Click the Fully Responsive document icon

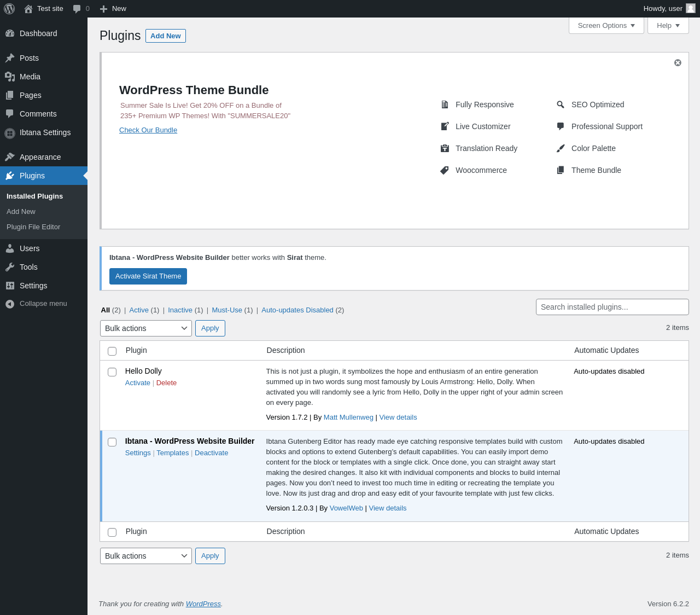coord(445,105)
